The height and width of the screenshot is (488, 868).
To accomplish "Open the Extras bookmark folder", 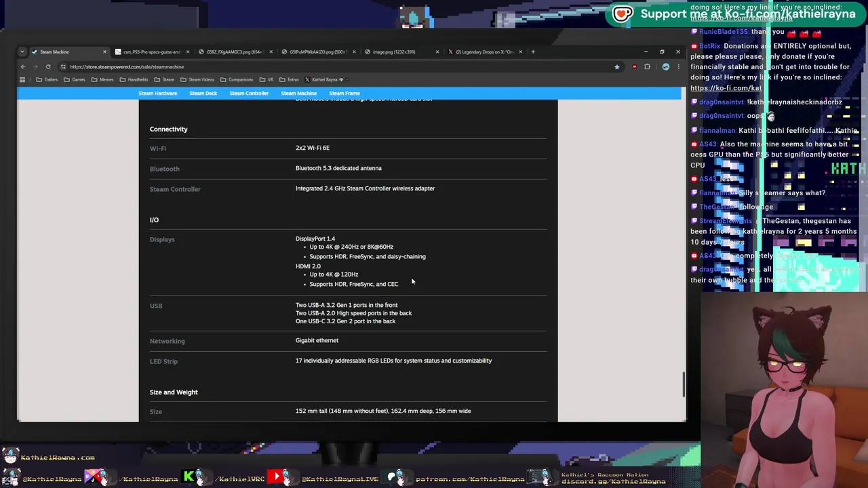I will coord(290,79).
